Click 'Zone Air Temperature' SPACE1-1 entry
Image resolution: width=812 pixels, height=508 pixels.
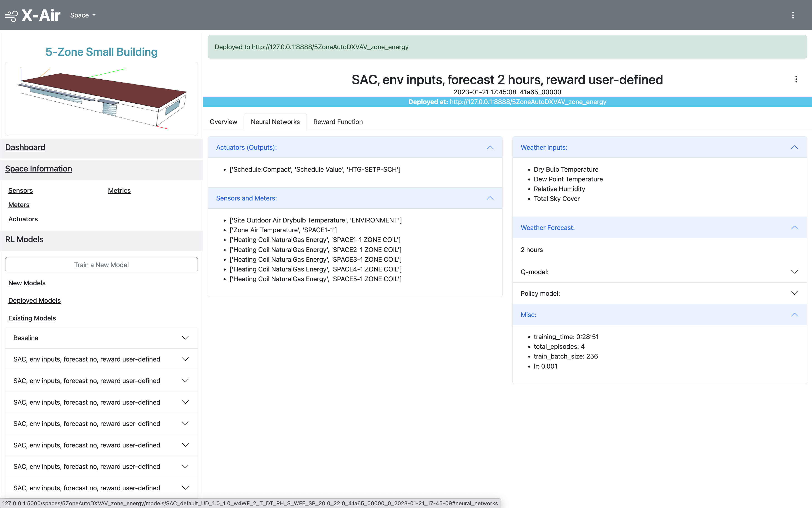pyautogui.click(x=283, y=230)
